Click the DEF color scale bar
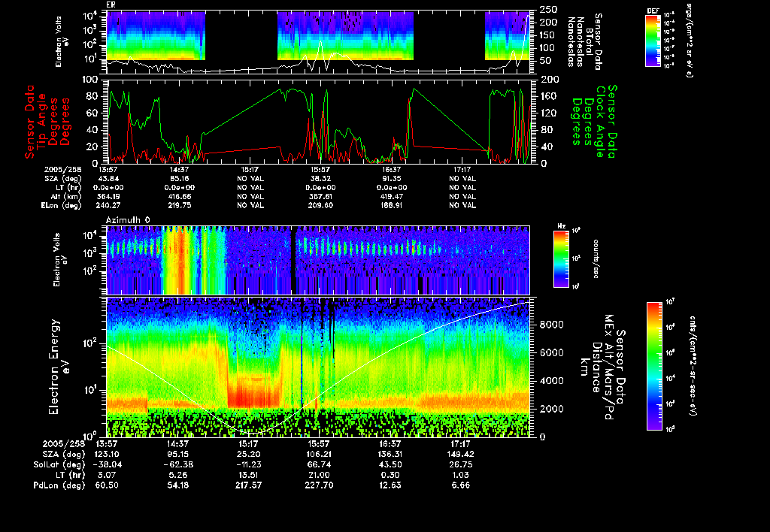The width and height of the screenshot is (770, 532). point(652,42)
